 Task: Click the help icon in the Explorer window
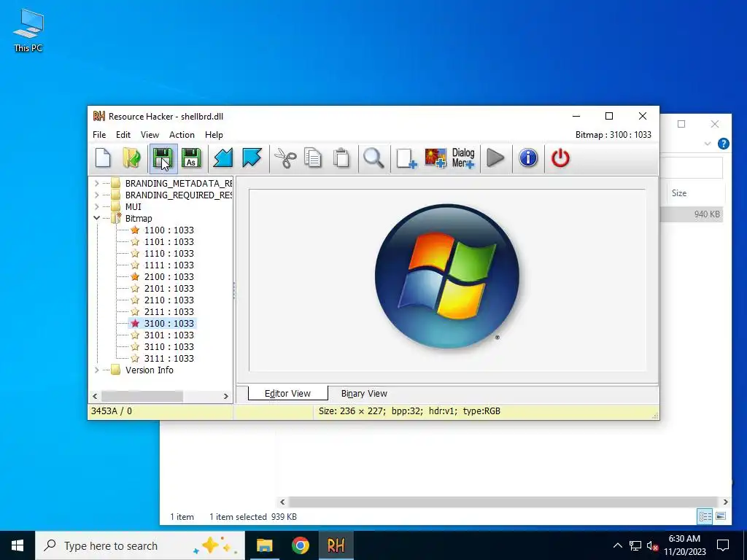[723, 144]
